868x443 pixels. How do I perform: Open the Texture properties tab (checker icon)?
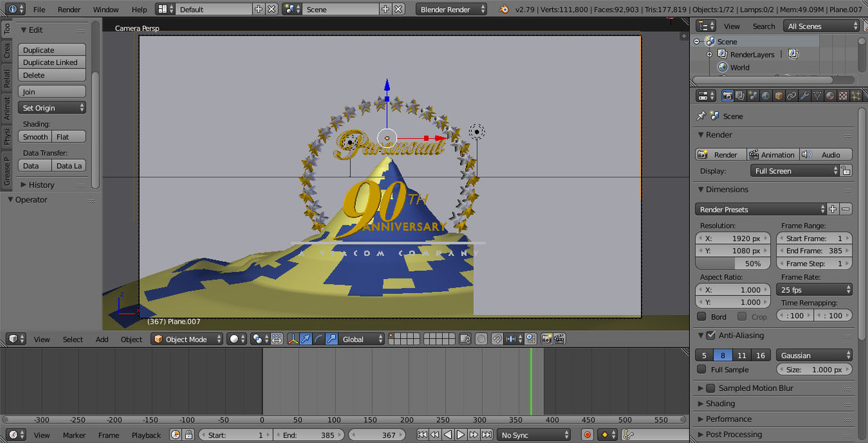coord(843,96)
